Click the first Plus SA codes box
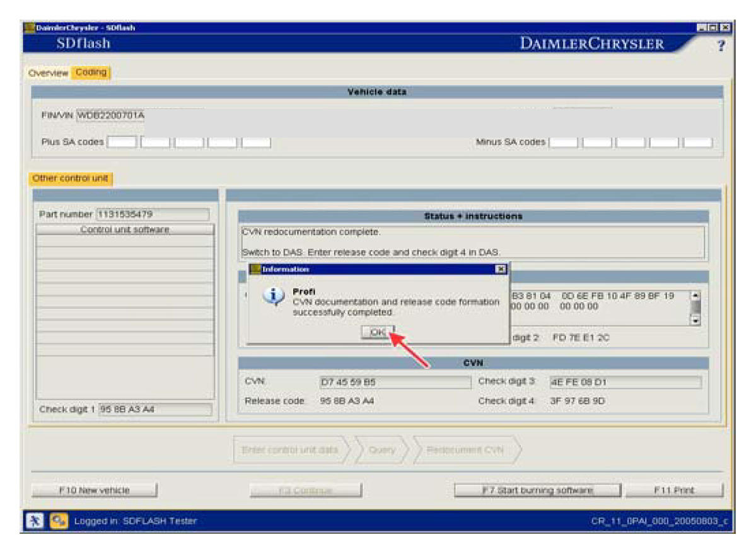Screen dimensions: 756x554 coord(122,142)
